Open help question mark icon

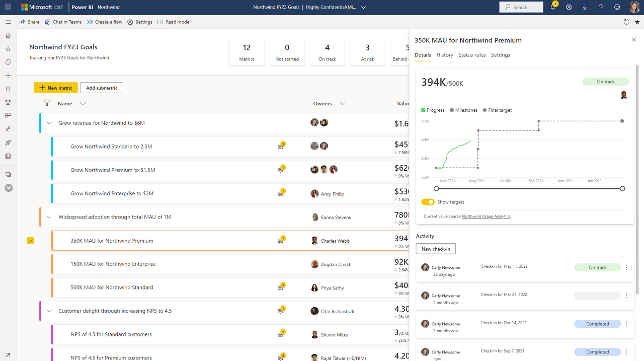click(601, 7)
